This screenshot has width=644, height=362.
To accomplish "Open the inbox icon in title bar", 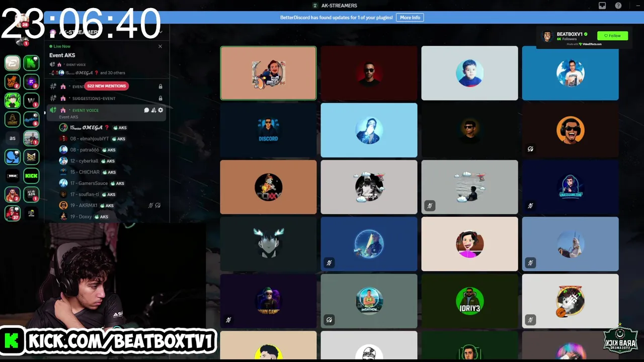I will (x=602, y=6).
